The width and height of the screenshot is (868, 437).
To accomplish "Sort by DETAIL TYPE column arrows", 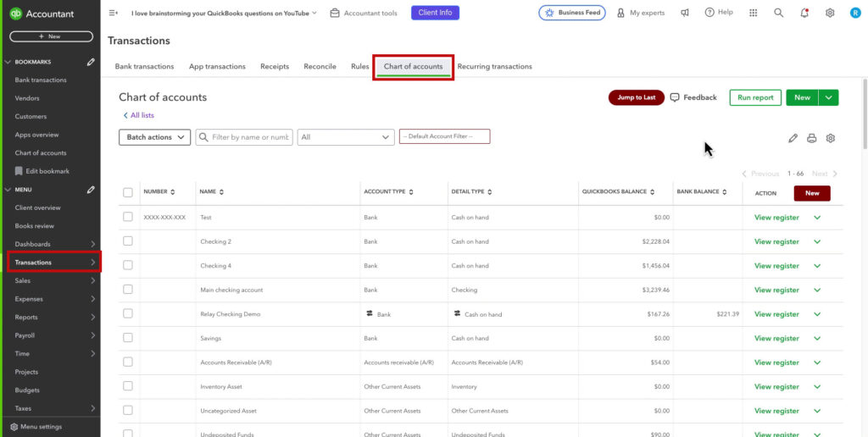I will [490, 192].
